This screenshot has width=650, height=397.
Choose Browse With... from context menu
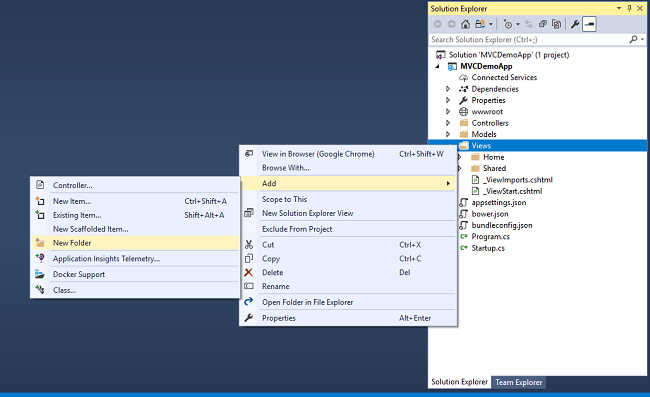pyautogui.click(x=348, y=168)
